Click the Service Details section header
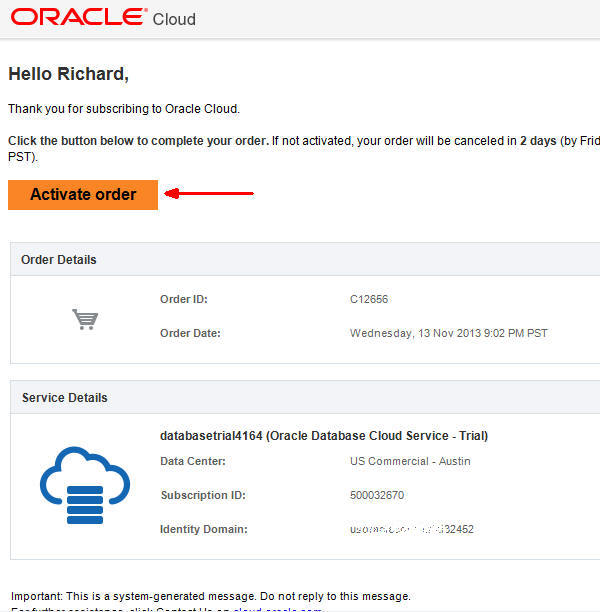The height and width of the screenshot is (612, 600). pyautogui.click(x=65, y=398)
